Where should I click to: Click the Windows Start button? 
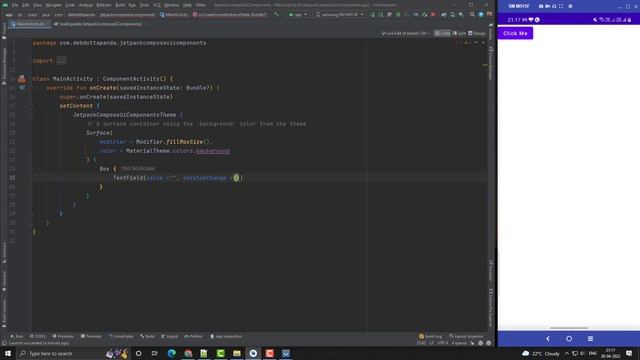(x=7, y=353)
